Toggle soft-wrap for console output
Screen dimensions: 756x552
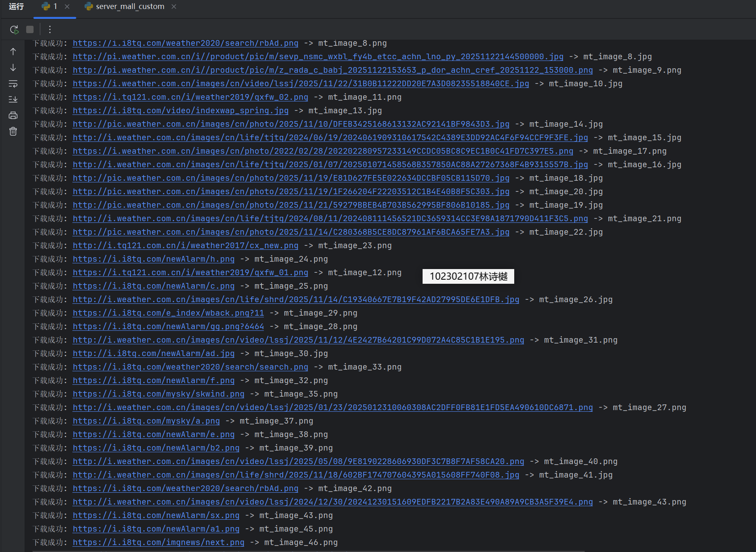(13, 83)
